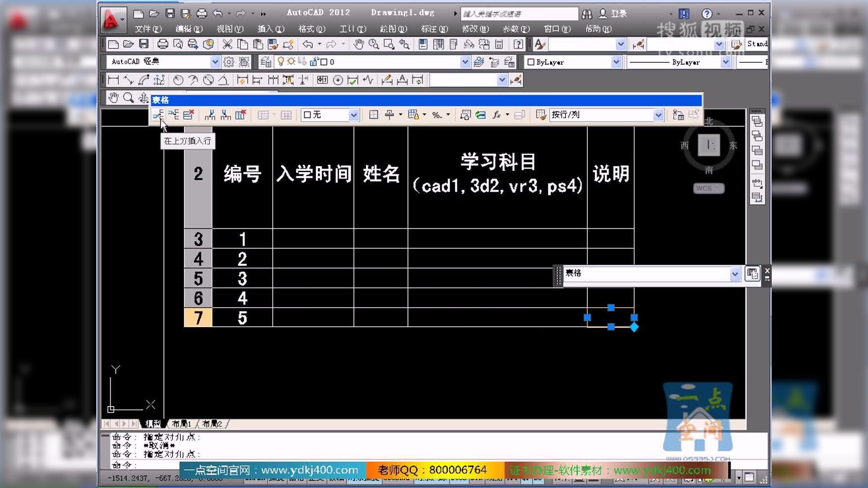
Task: Toggle the layer lock padlock icon
Action: pyautogui.click(x=313, y=61)
